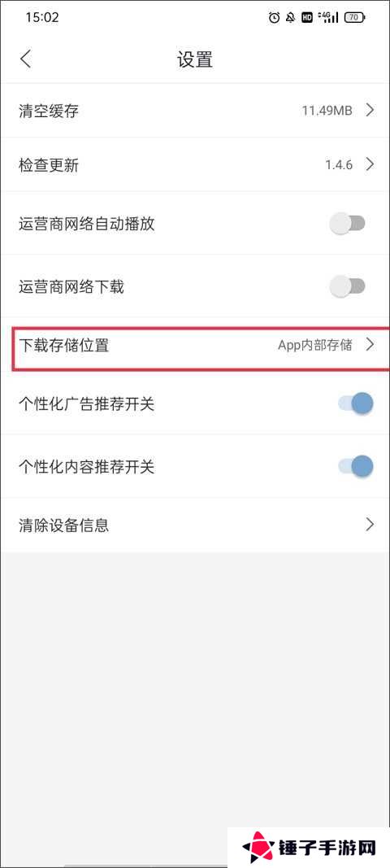
Task: Open chevron next to version 1.4.6
Action: (x=370, y=164)
